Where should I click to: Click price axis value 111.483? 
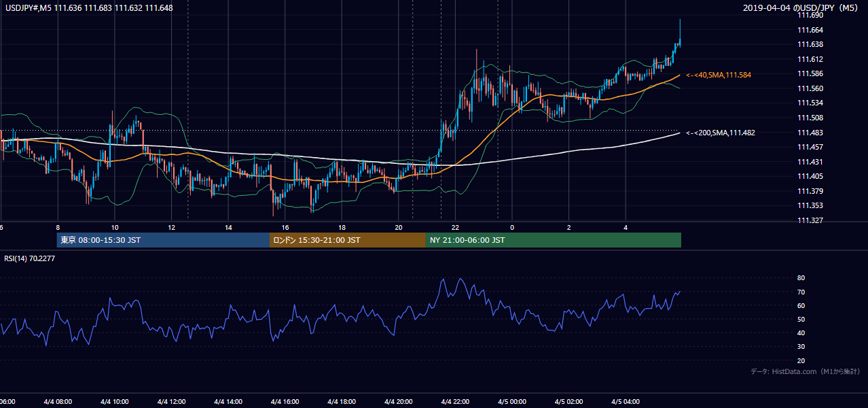[x=810, y=133]
